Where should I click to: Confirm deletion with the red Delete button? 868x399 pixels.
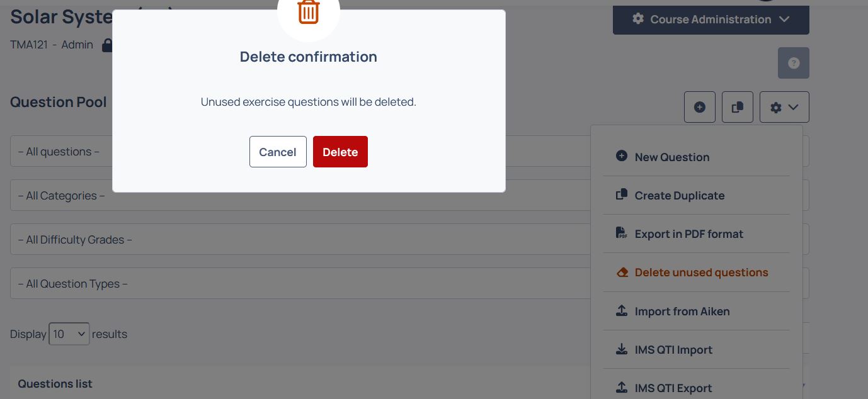pos(340,152)
